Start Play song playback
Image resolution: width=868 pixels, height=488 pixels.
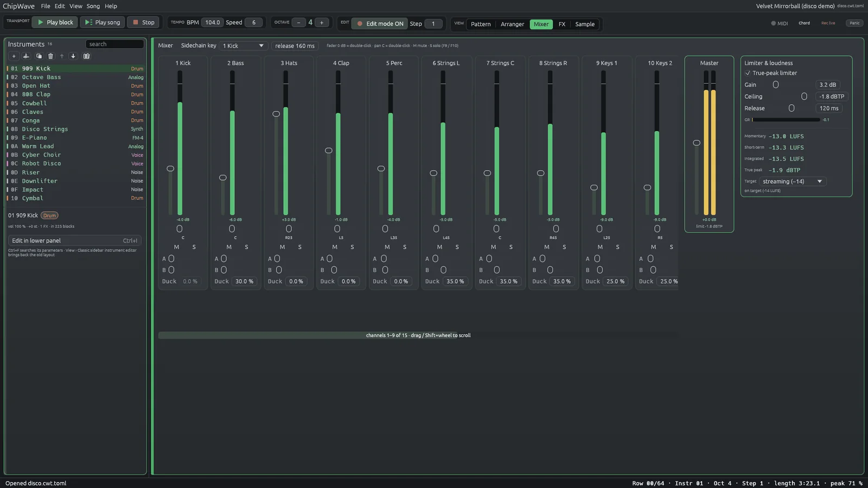tap(102, 22)
